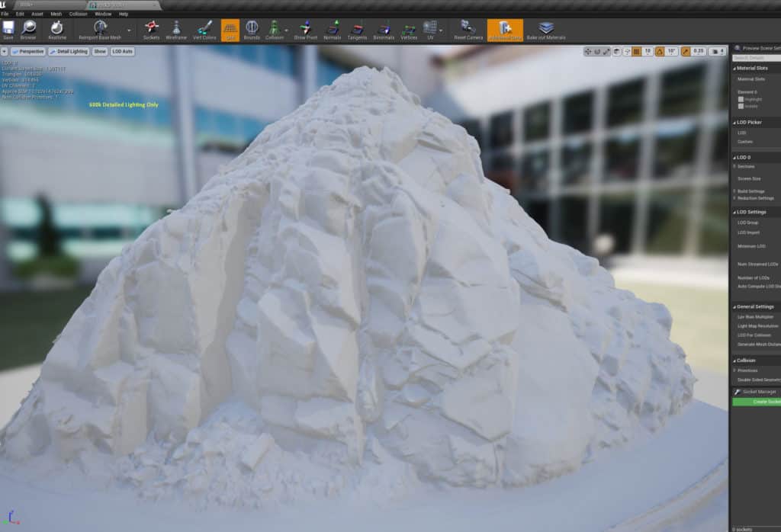Show Normals on the mesh
The image size is (781, 532).
(x=333, y=30)
